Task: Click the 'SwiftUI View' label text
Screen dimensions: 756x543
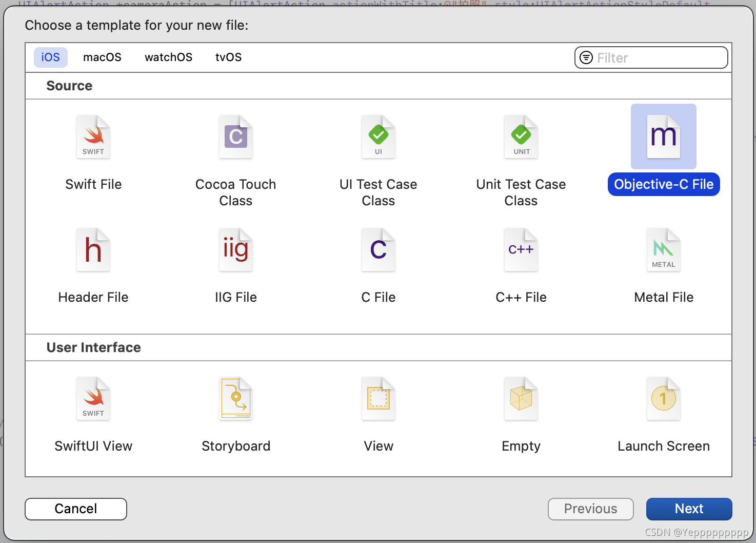Action: pyautogui.click(x=93, y=446)
